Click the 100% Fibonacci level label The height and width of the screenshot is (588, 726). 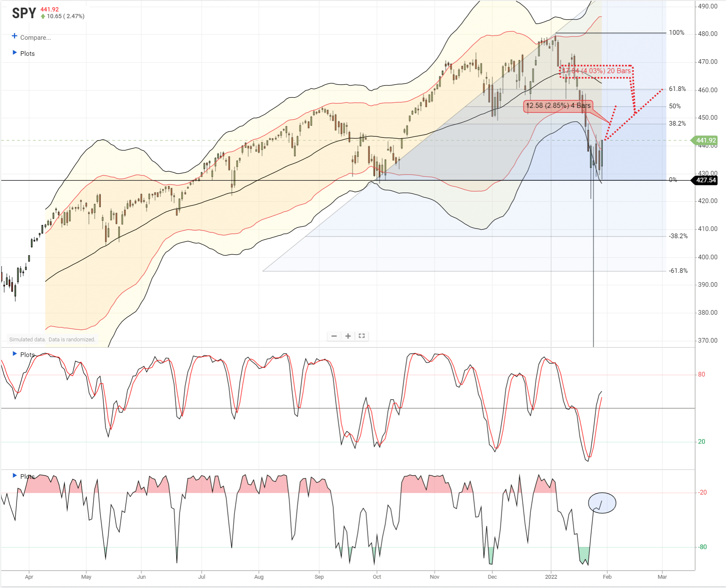pos(676,33)
